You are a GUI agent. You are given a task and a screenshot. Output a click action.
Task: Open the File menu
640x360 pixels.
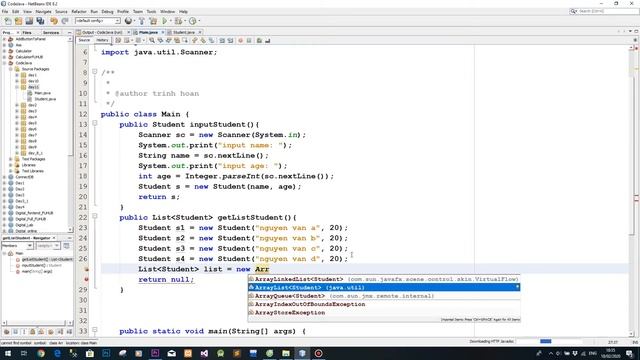pos(5,11)
